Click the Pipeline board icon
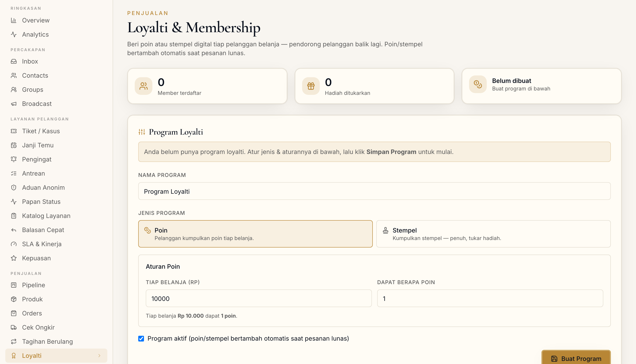The width and height of the screenshot is (636, 364). [14, 285]
